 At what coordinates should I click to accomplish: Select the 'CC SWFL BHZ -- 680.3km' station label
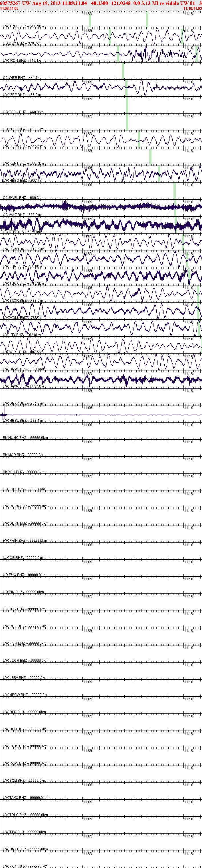click(23, 198)
